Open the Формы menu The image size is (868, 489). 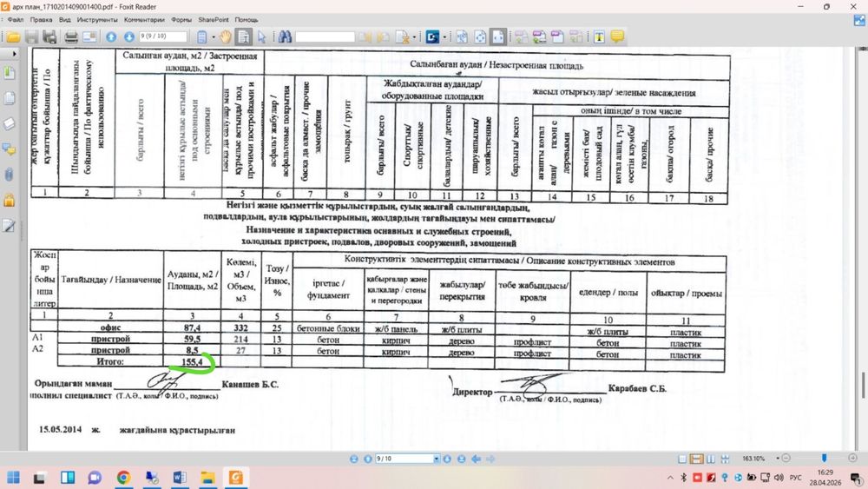[x=181, y=20]
